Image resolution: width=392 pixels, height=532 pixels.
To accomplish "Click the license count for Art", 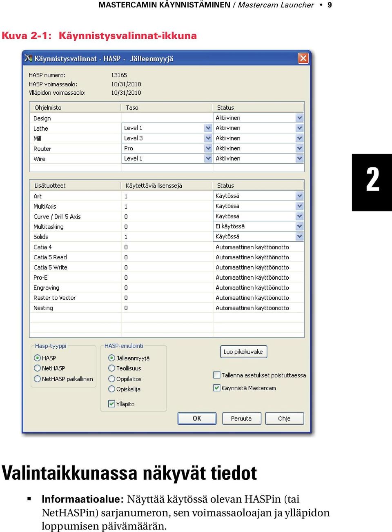I will pyautogui.click(x=126, y=196).
